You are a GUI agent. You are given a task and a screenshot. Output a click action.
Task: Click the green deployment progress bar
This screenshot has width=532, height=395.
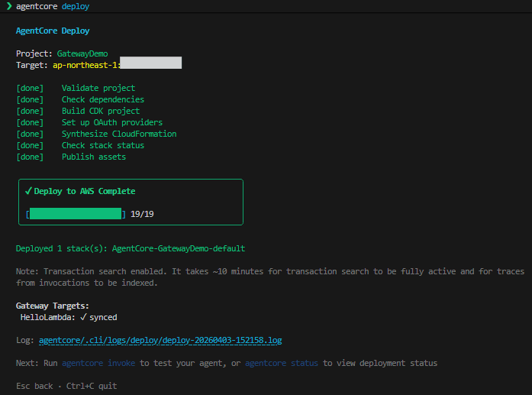click(x=76, y=214)
